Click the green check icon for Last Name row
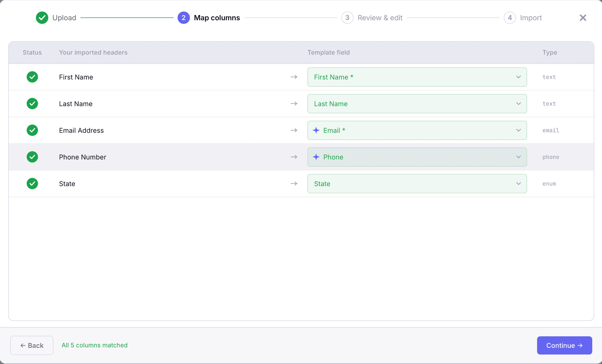The height and width of the screenshot is (364, 602). (32, 104)
